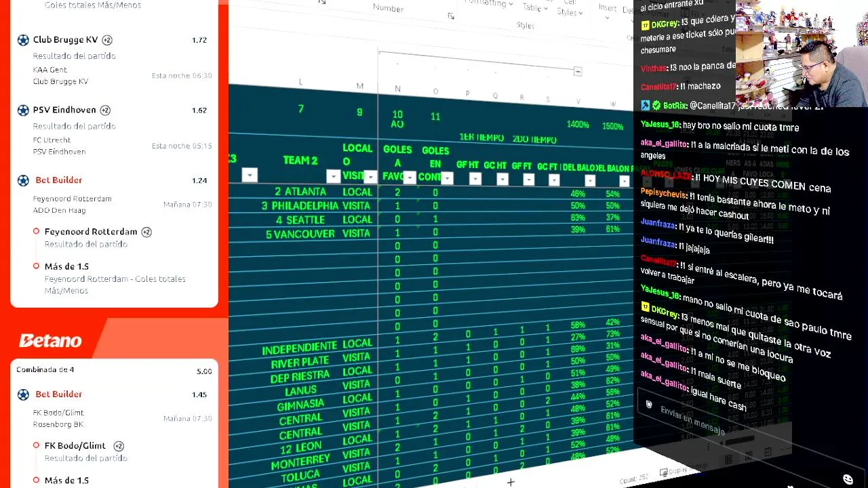Click the soccer ball icon beside Club Brugge KV
The height and width of the screenshot is (488, 868).
(x=23, y=40)
